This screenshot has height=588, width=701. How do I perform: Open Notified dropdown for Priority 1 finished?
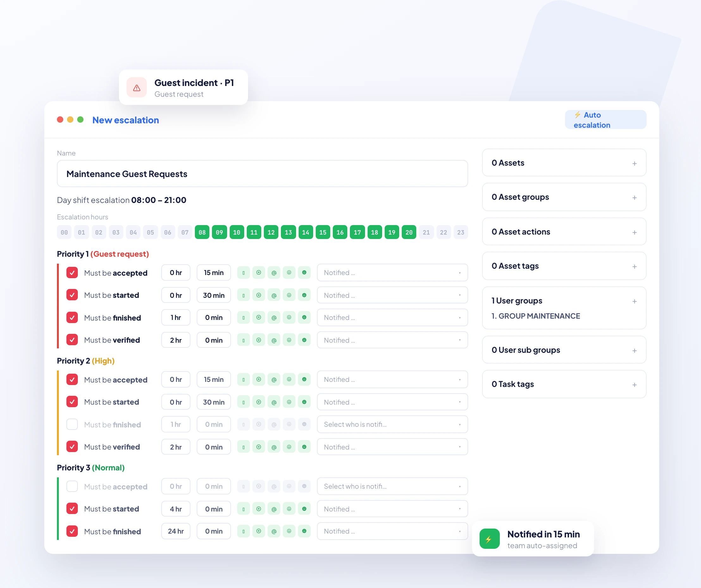[x=392, y=317]
